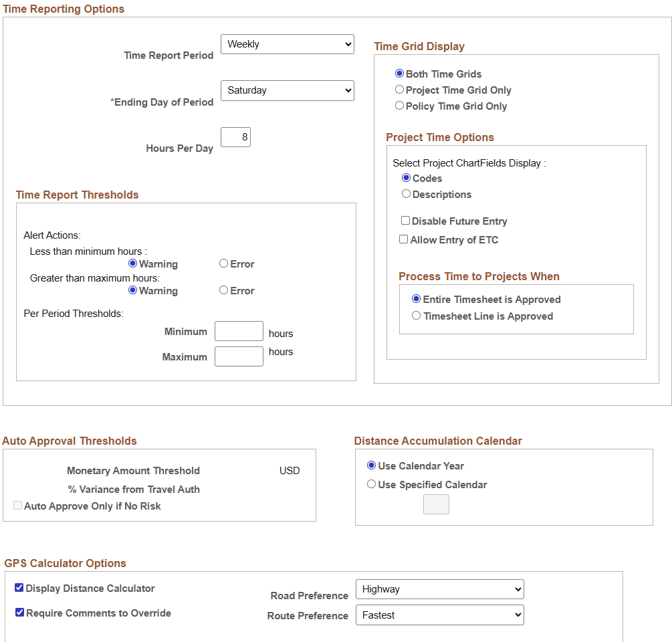The width and height of the screenshot is (672, 642).
Task: Select Timesheet Line is Approved
Action: pos(416,316)
